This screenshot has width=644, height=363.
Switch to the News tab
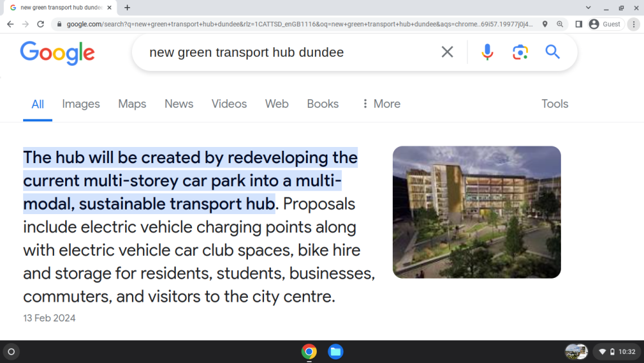pos(178,104)
